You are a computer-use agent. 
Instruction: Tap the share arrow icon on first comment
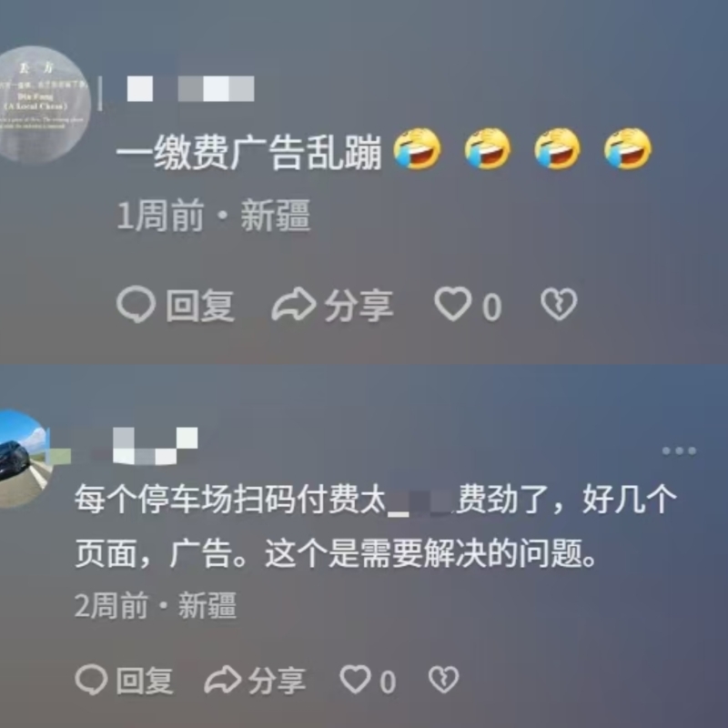tap(294, 304)
